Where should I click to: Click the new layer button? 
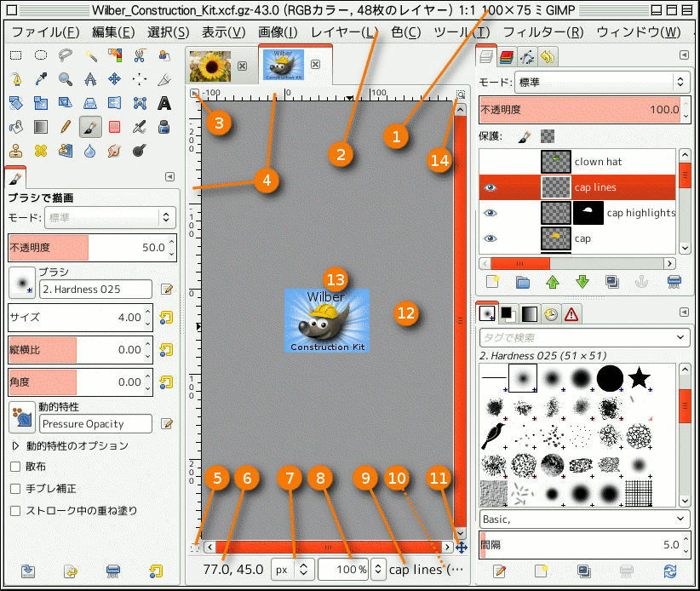pos(491,281)
